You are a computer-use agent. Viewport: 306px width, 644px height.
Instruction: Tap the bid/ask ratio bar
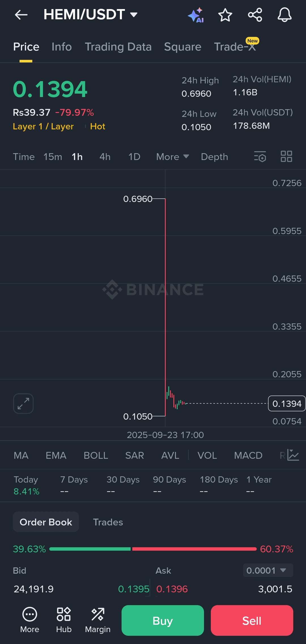pyautogui.click(x=153, y=549)
